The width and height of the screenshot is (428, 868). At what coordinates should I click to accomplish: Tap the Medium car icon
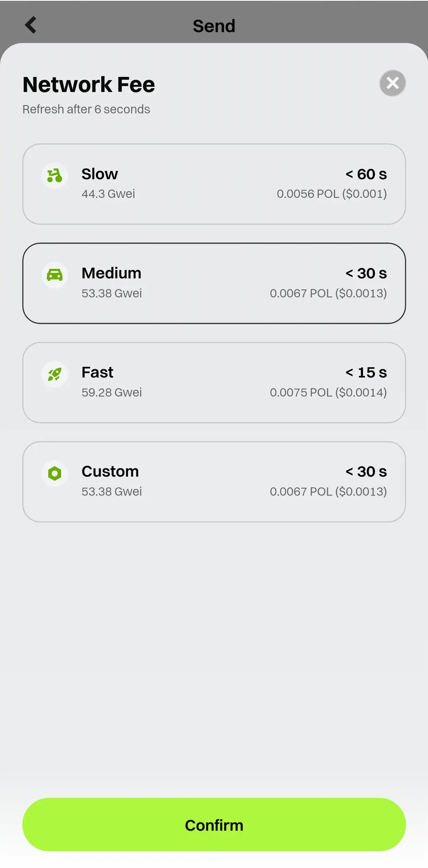click(55, 275)
